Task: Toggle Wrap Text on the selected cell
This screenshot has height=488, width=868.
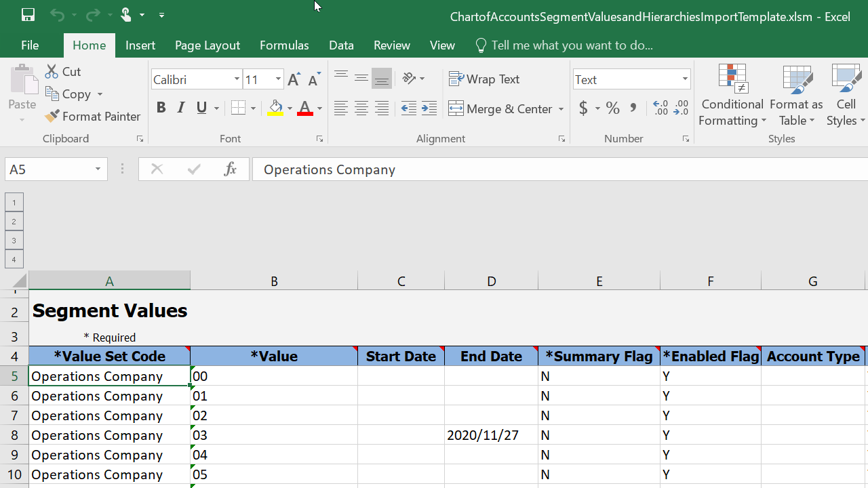Action: [484, 79]
